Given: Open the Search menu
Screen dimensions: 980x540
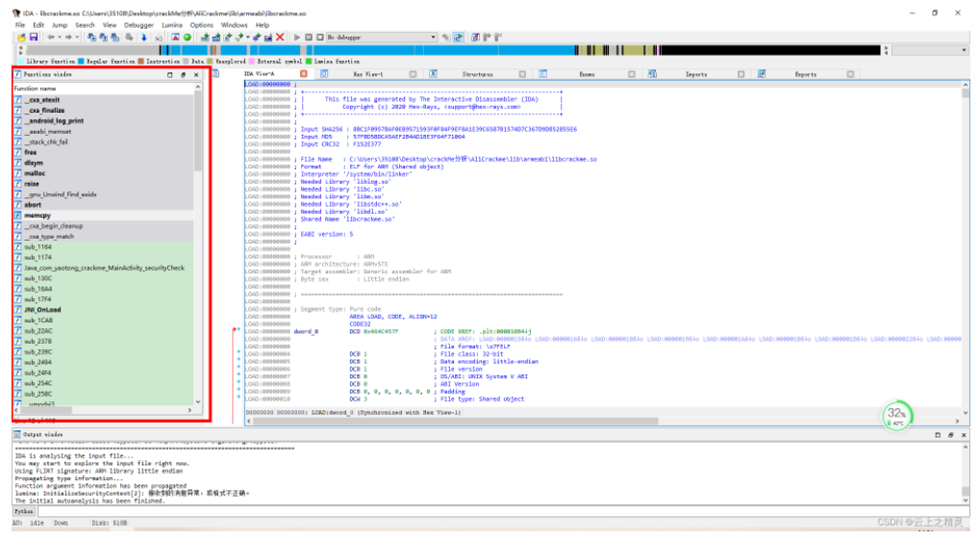Looking at the screenshot, I should pos(85,25).
